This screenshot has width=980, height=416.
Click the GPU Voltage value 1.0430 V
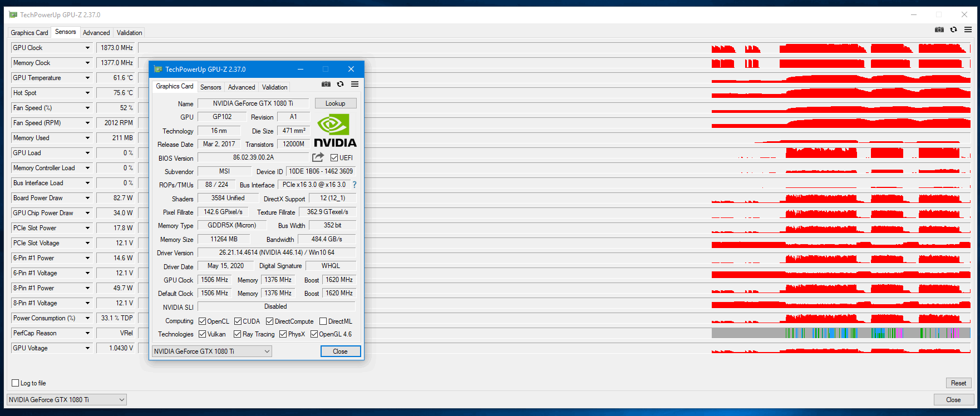[x=116, y=348]
